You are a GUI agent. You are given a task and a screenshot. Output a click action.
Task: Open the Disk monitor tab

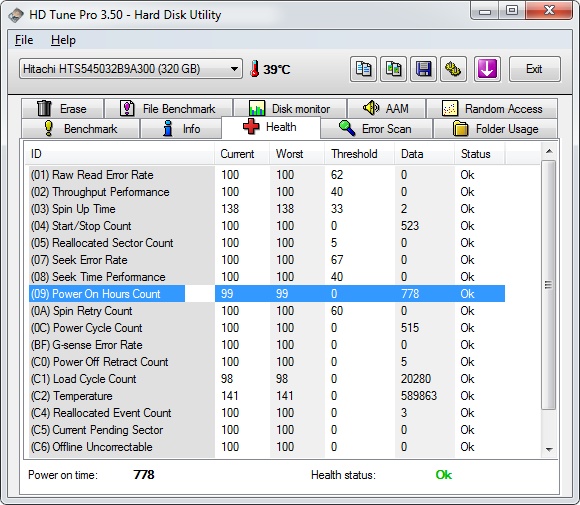pos(290,108)
